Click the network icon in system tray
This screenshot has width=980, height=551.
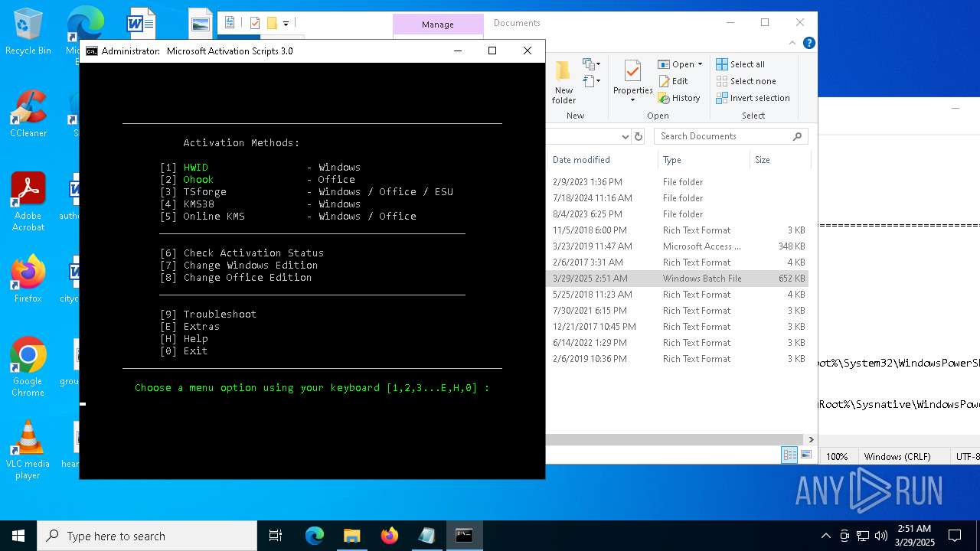tap(863, 536)
